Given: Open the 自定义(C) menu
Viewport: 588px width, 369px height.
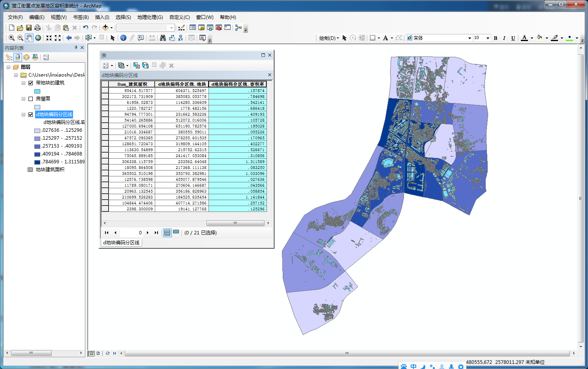Looking at the screenshot, I should click(x=180, y=17).
